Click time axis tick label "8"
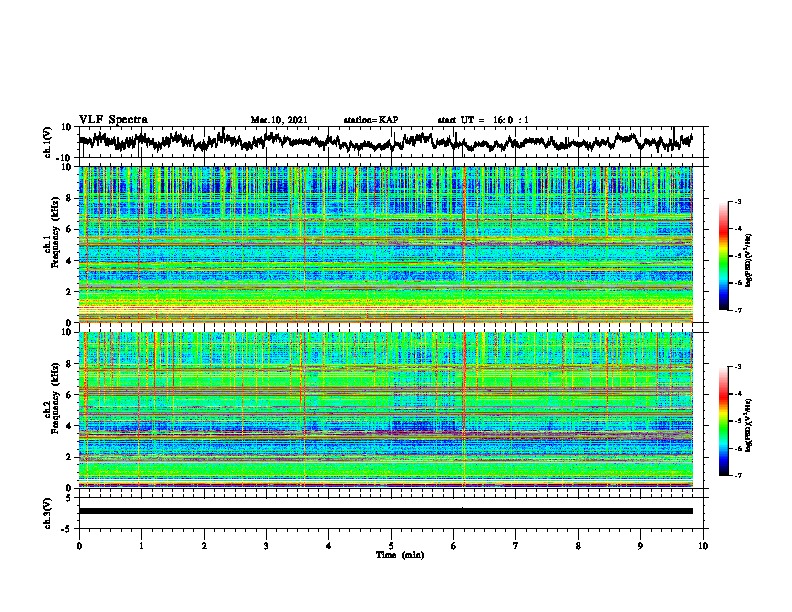 (x=578, y=546)
